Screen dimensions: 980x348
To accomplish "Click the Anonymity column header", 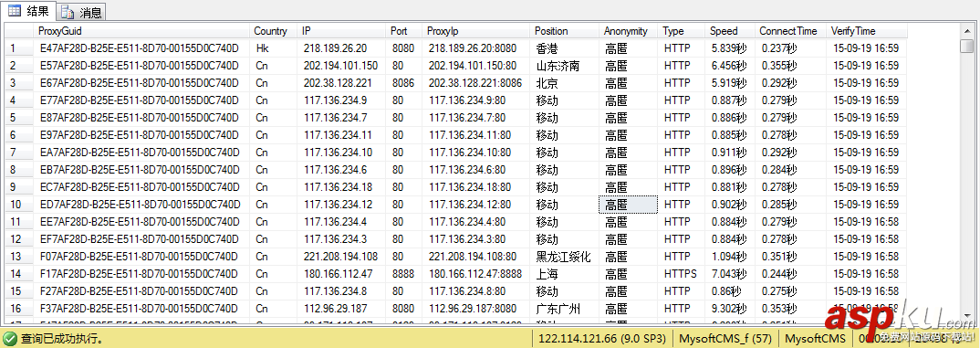I will coord(629,31).
